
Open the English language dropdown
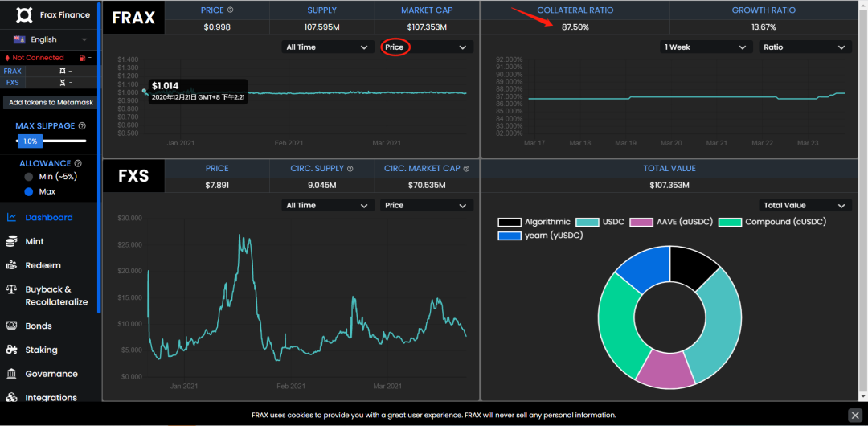point(51,39)
